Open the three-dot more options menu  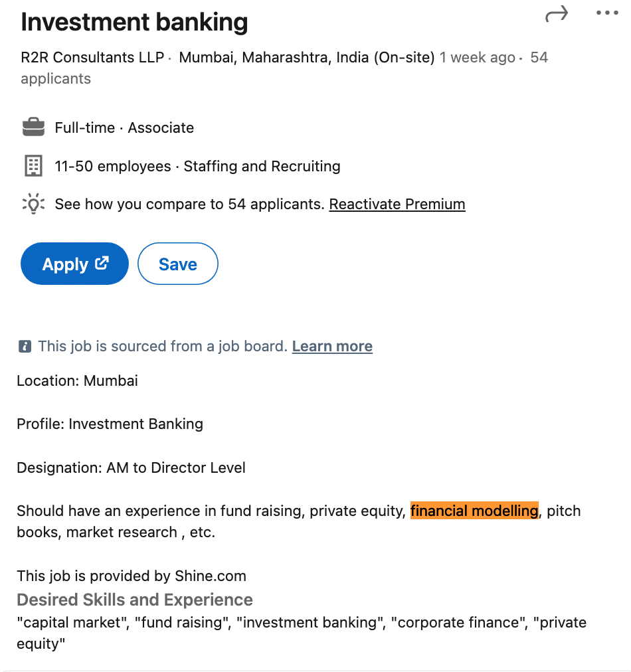[607, 13]
